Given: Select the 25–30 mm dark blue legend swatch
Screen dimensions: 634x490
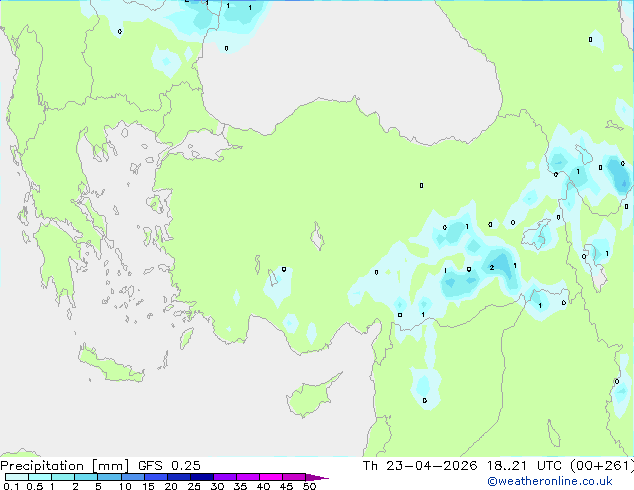Looking at the screenshot, I should (201, 477).
